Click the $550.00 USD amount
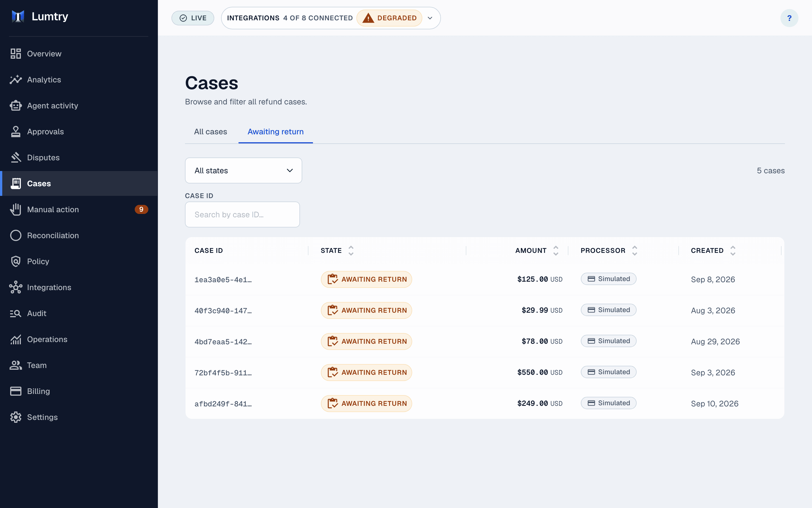 540,372
